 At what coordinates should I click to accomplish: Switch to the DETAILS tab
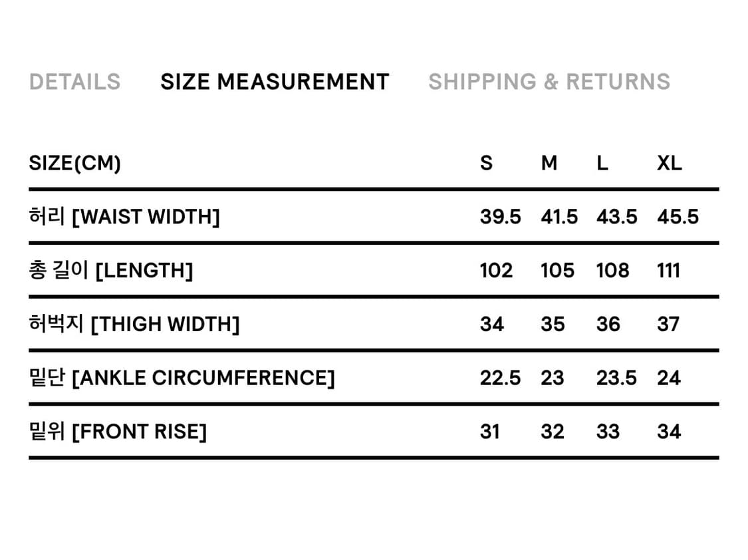click(x=74, y=82)
